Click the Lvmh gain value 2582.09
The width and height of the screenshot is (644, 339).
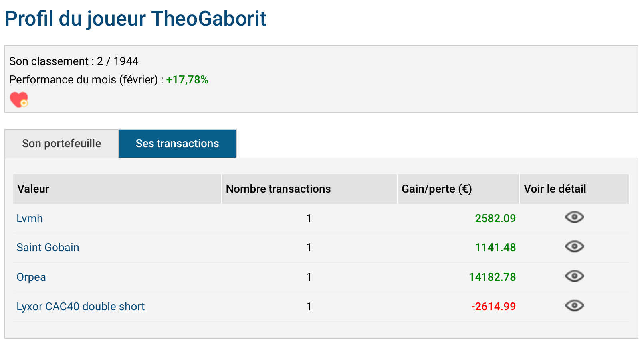495,219
